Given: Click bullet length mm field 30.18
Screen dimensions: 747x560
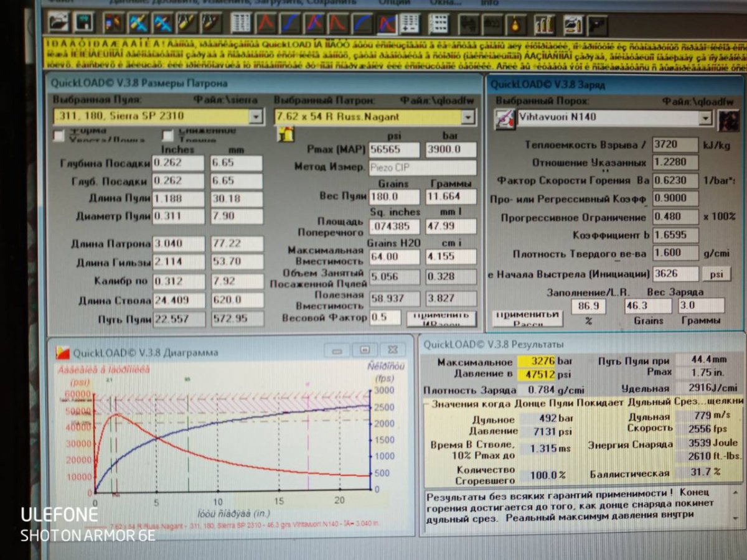Looking at the screenshot, I should (x=236, y=198).
